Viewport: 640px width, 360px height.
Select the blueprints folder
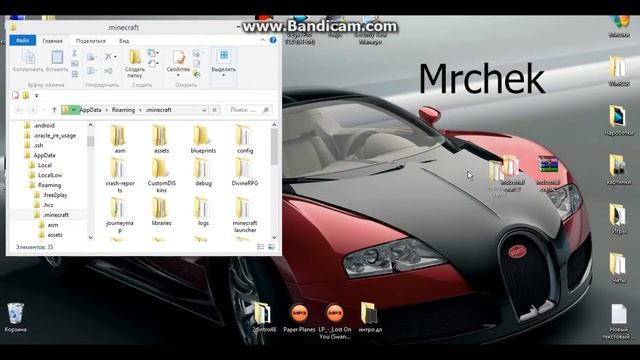(x=203, y=140)
